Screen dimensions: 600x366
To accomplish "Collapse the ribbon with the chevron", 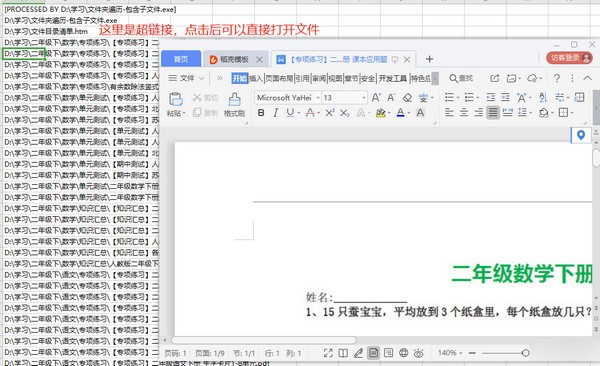I will click(587, 78).
